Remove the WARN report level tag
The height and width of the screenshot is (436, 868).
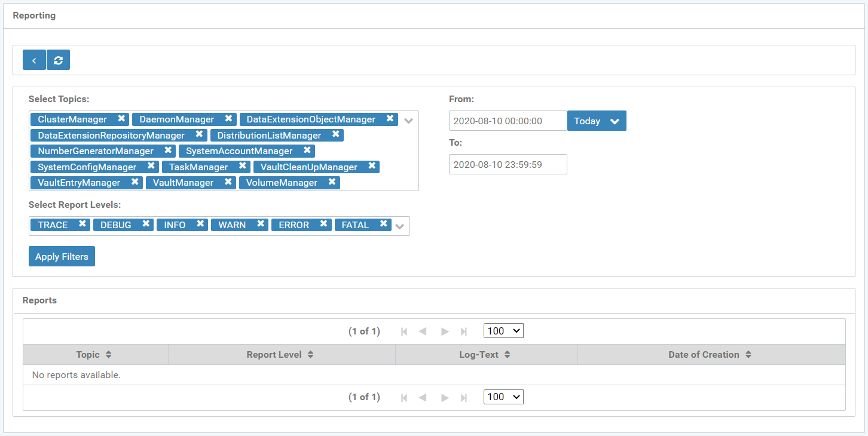point(261,224)
